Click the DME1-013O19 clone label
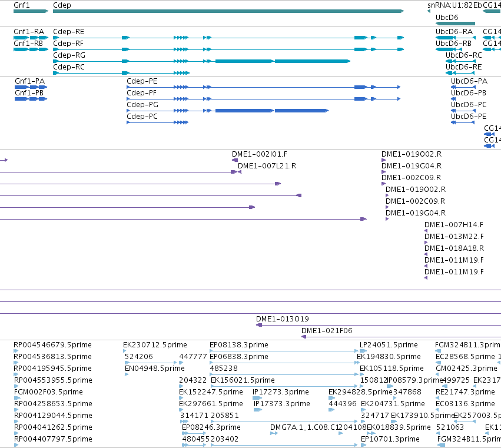 (283, 319)
